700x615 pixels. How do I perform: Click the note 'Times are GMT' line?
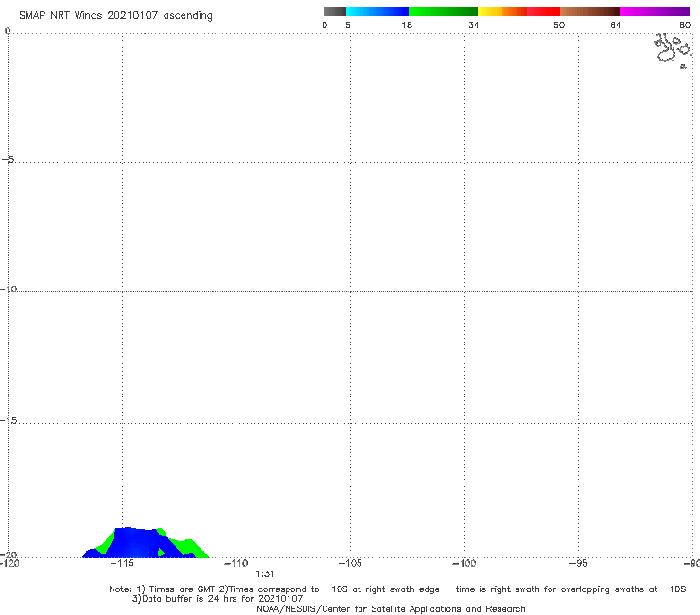[x=397, y=589]
